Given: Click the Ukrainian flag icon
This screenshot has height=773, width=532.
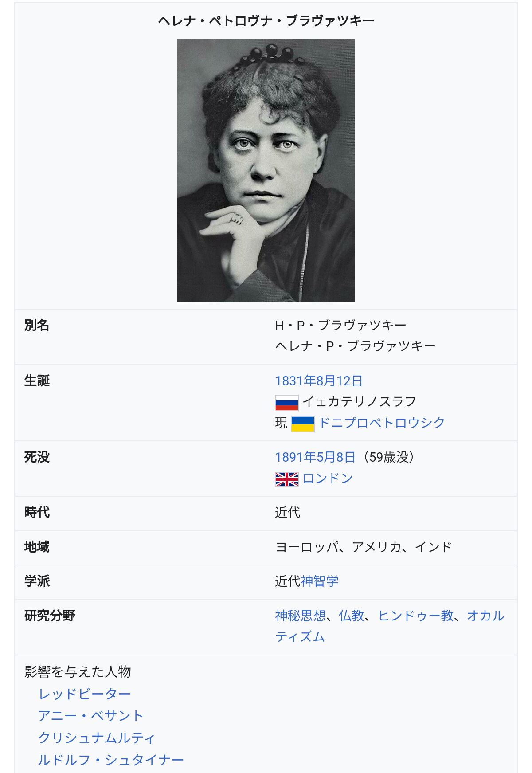Looking at the screenshot, I should tap(303, 424).
